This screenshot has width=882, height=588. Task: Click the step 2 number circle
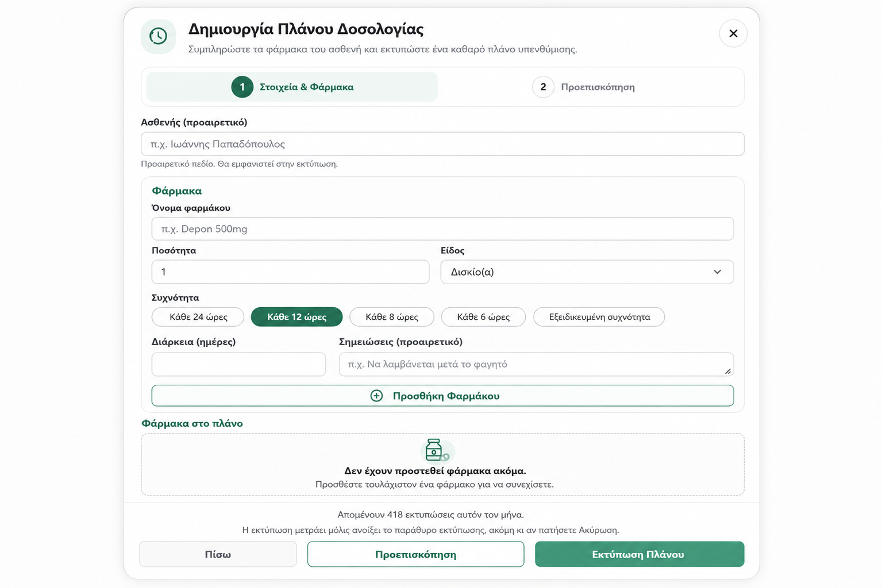click(x=543, y=87)
